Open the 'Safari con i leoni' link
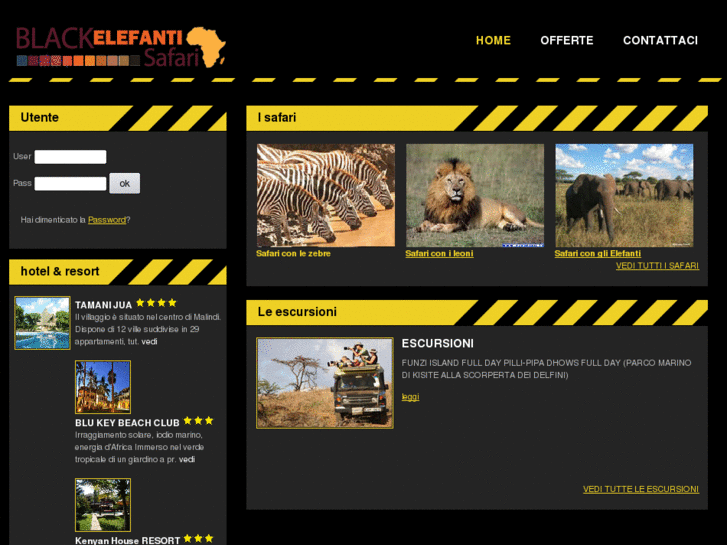 point(439,254)
